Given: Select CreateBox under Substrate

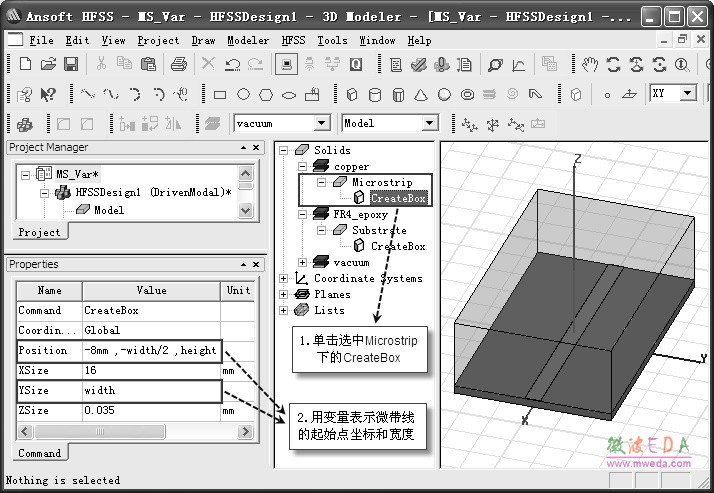Looking at the screenshot, I should tap(398, 246).
